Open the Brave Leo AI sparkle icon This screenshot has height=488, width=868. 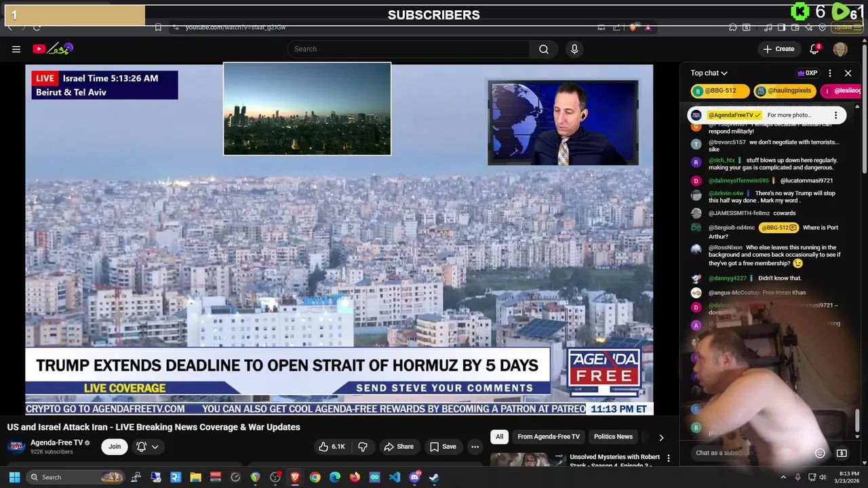(x=809, y=27)
